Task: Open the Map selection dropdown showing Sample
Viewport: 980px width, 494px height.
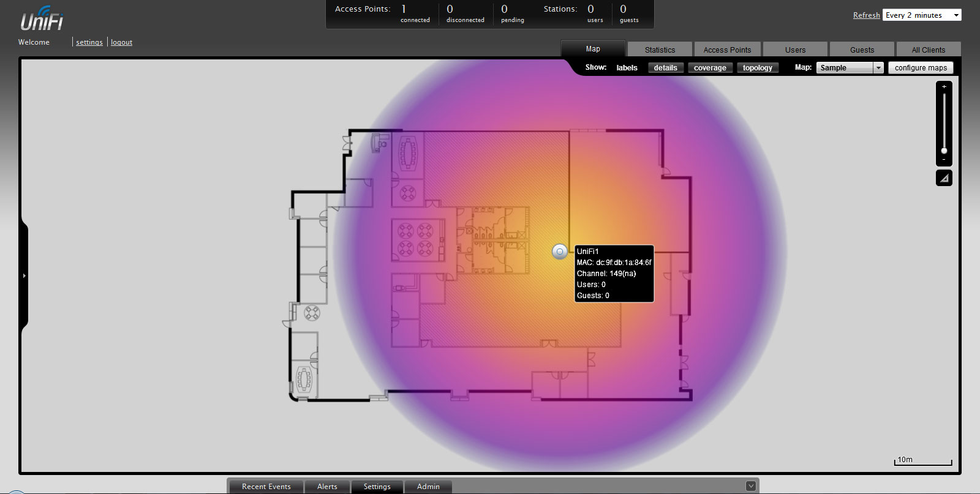Action: pos(850,68)
